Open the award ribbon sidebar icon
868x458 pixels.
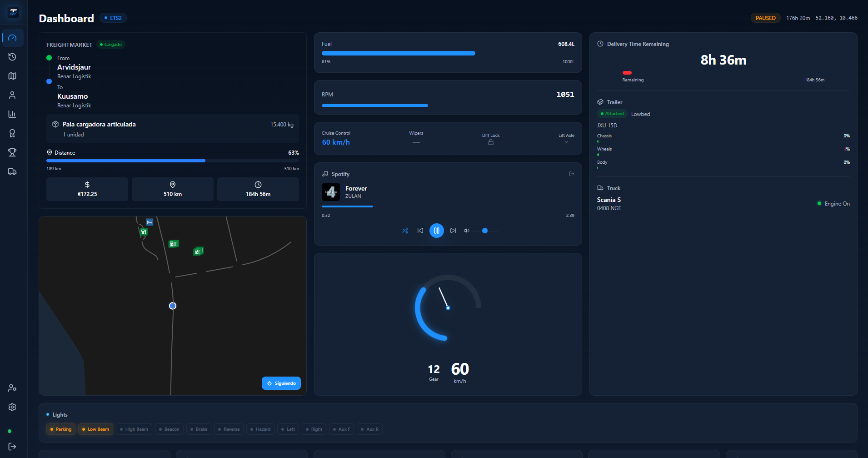tap(12, 133)
